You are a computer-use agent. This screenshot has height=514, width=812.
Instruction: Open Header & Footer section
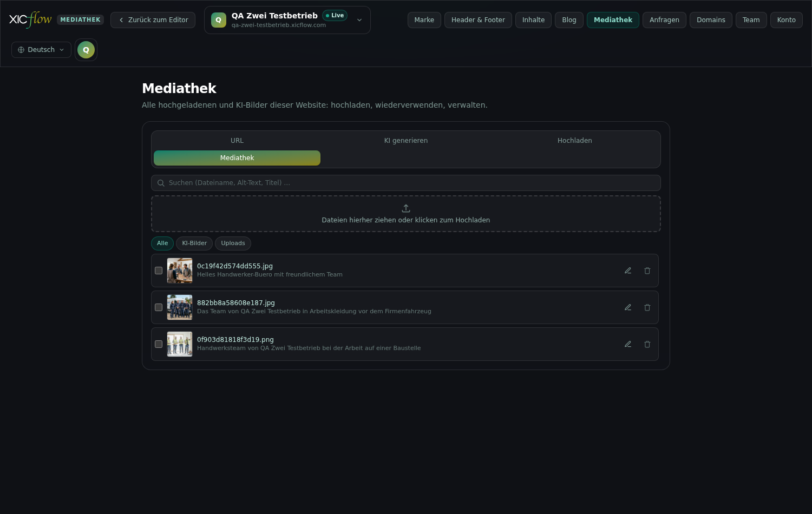[x=478, y=20]
